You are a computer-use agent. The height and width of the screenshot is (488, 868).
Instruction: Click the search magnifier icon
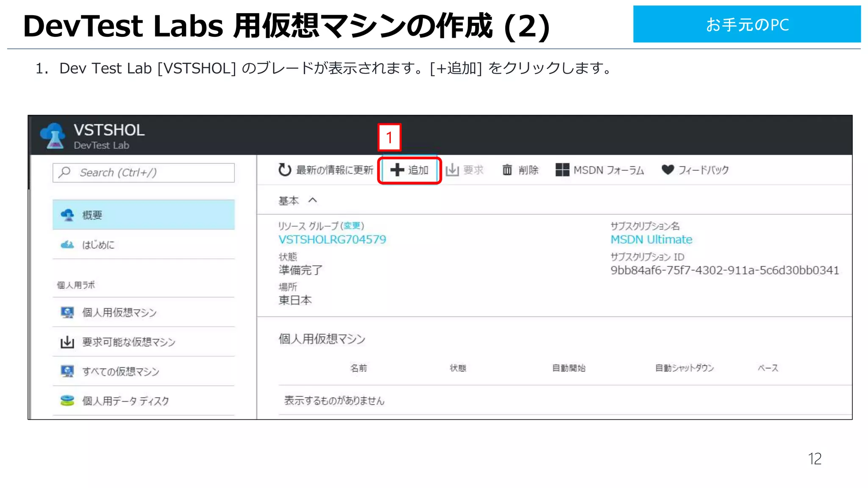pyautogui.click(x=65, y=172)
